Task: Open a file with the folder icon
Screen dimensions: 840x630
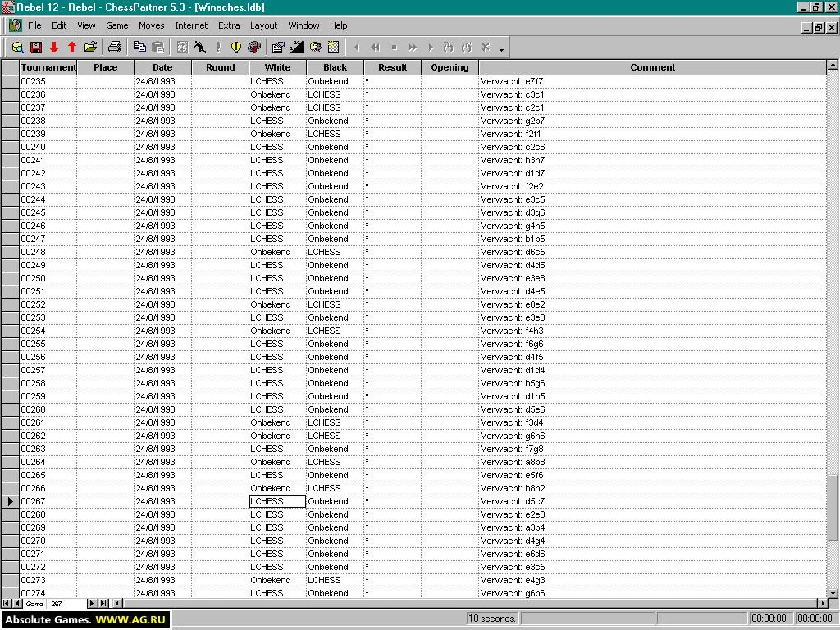Action: [x=90, y=48]
